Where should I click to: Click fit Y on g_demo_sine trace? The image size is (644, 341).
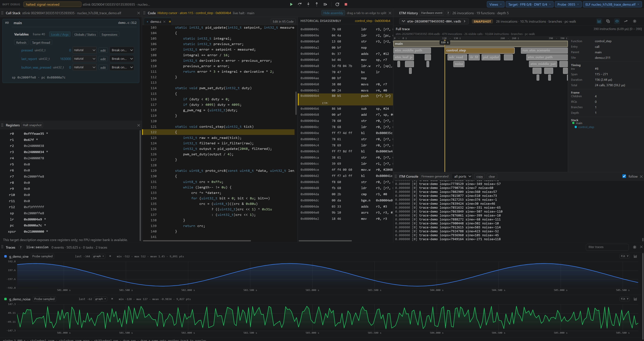(624, 256)
